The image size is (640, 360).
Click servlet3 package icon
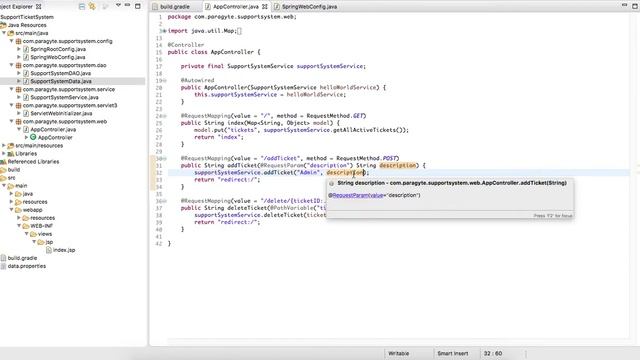point(18,105)
